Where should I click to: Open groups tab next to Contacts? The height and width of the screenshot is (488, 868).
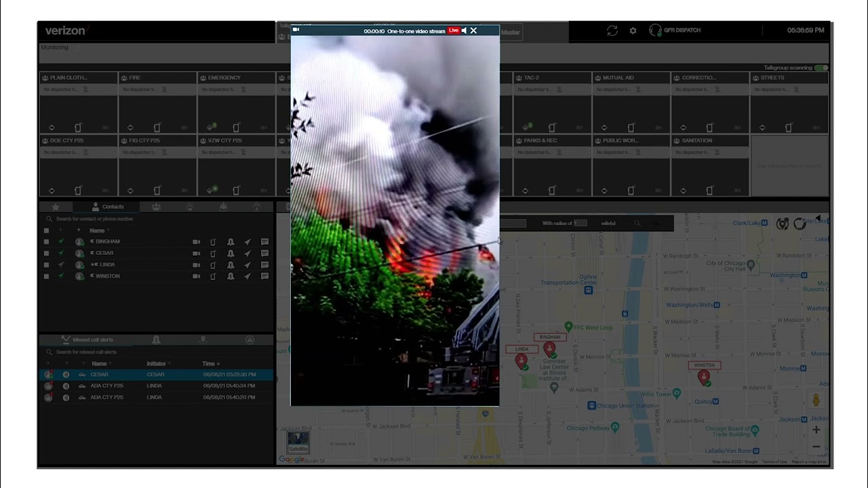point(157,207)
